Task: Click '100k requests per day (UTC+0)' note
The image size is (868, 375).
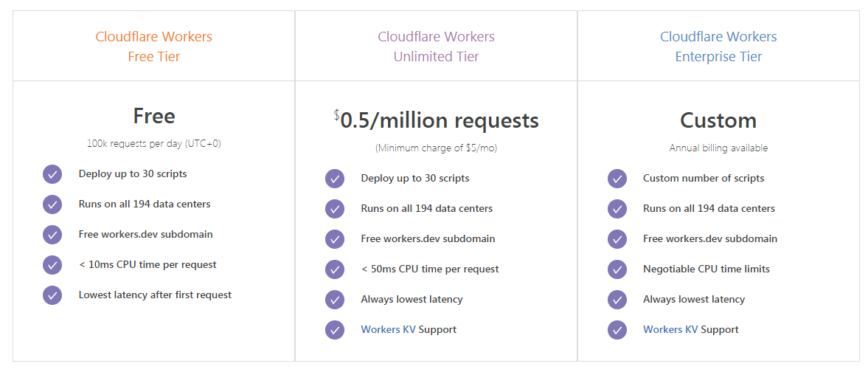Action: pyautogui.click(x=154, y=143)
